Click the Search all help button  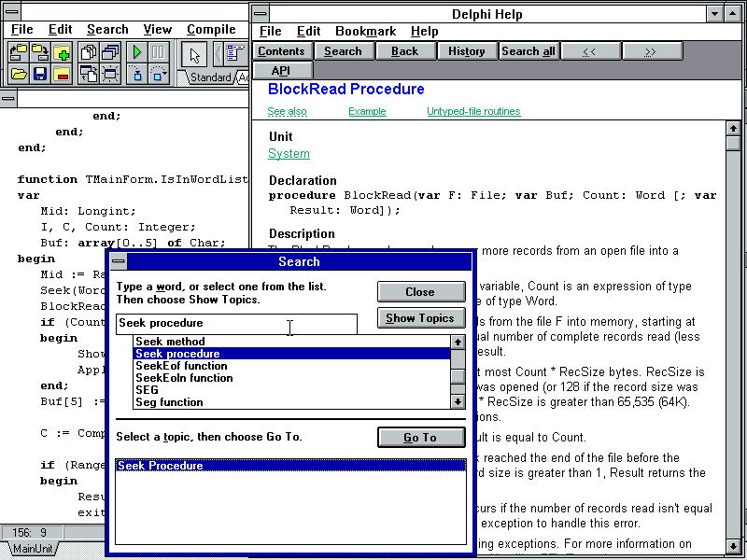coord(529,51)
